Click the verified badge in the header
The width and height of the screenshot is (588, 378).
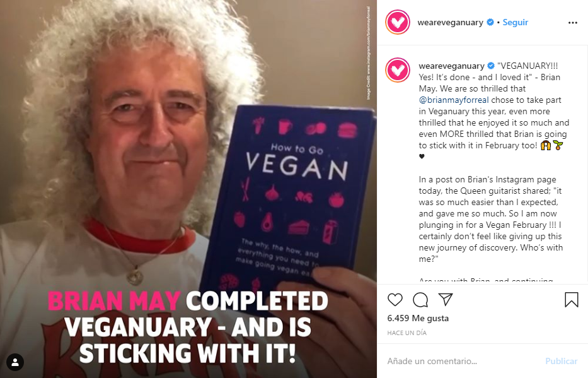(490, 23)
